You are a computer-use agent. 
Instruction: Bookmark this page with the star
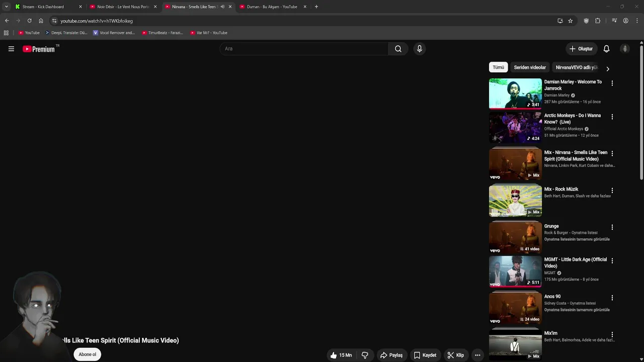[570, 21]
